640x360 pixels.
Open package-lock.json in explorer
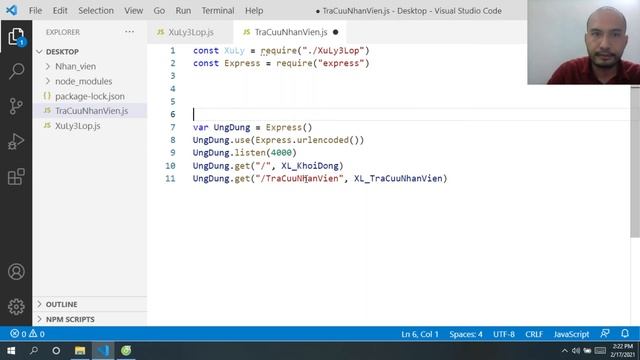(90, 96)
